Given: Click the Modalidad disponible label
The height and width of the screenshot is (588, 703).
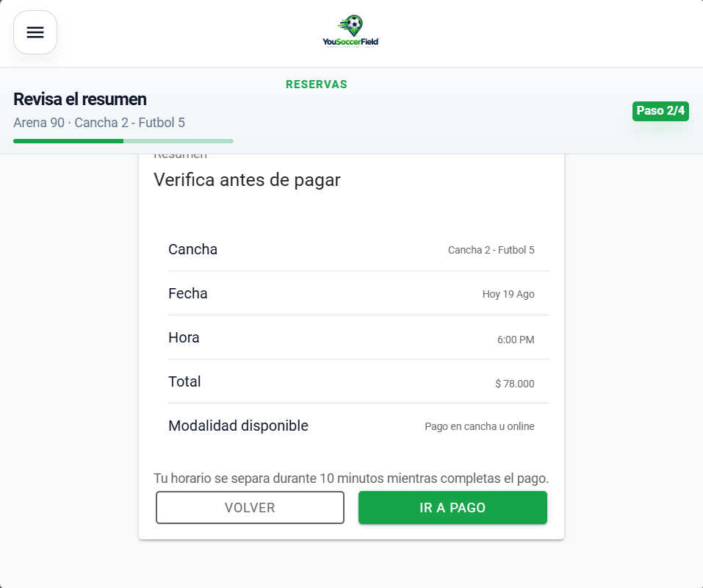Looking at the screenshot, I should tap(238, 426).
